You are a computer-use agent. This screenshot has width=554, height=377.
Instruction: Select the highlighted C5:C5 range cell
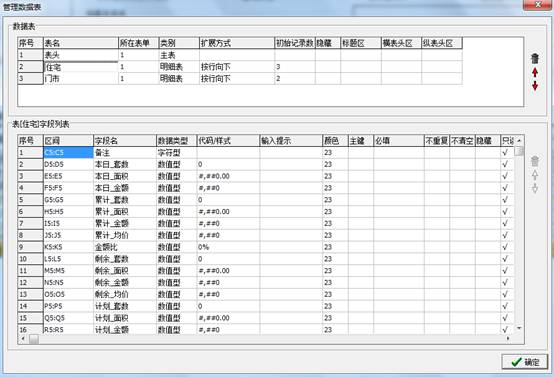68,152
